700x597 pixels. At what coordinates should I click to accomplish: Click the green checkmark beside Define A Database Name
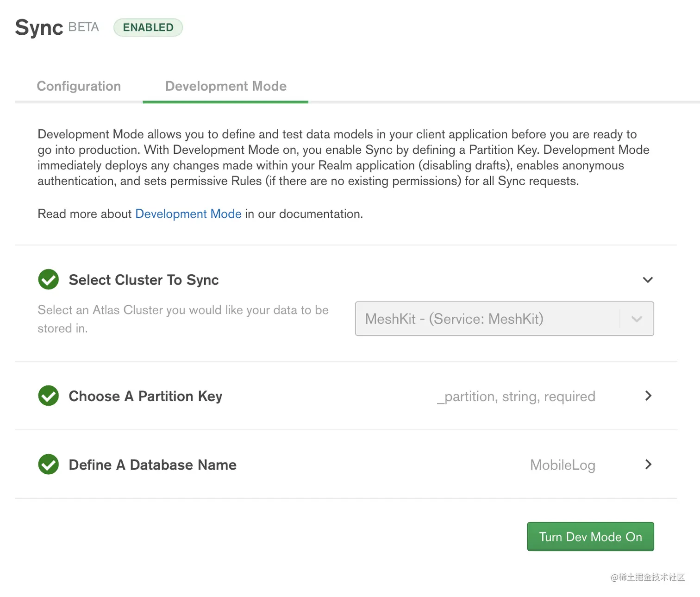(49, 464)
